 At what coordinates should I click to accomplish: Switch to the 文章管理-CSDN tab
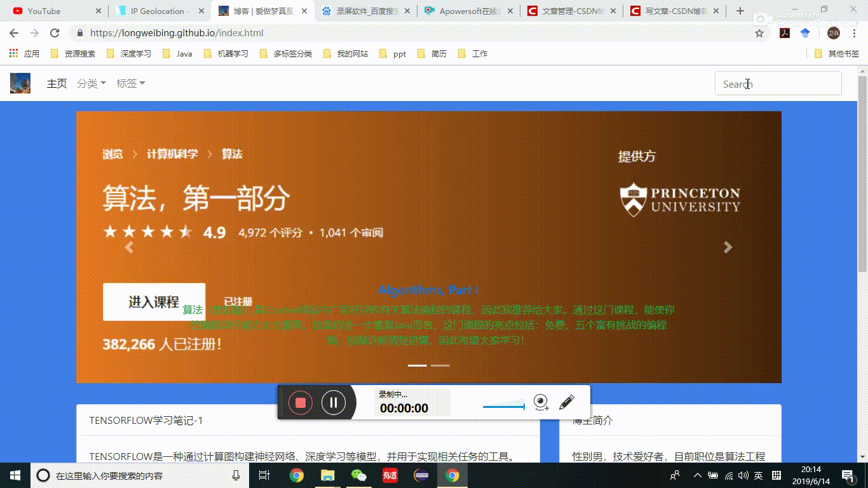coord(570,11)
